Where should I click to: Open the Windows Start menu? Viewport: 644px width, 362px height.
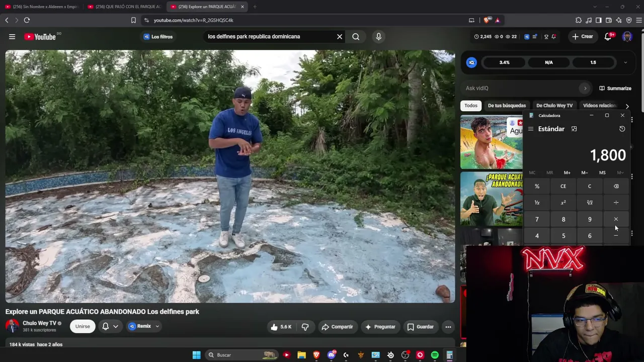(197, 355)
